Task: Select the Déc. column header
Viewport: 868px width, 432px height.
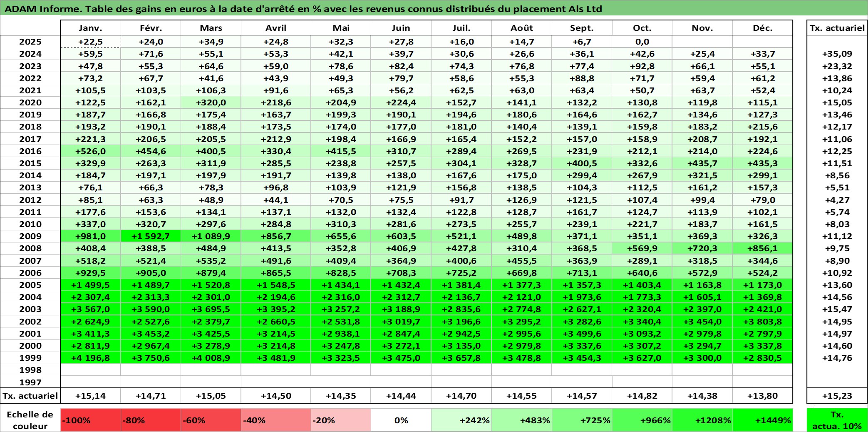Action: [x=763, y=28]
